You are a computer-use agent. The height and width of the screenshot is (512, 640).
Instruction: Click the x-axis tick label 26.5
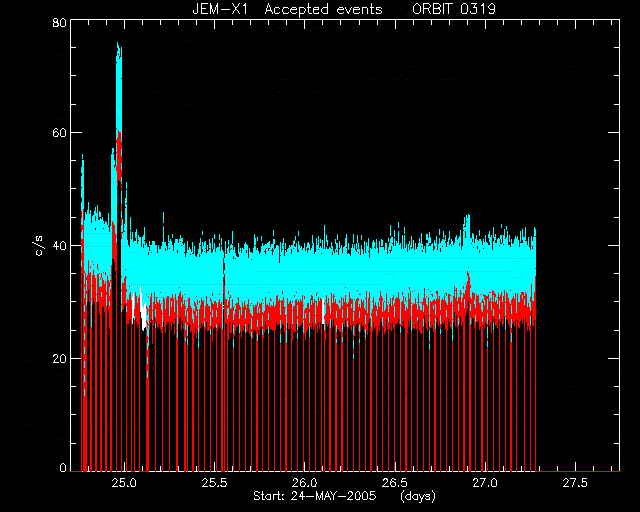coord(395,483)
